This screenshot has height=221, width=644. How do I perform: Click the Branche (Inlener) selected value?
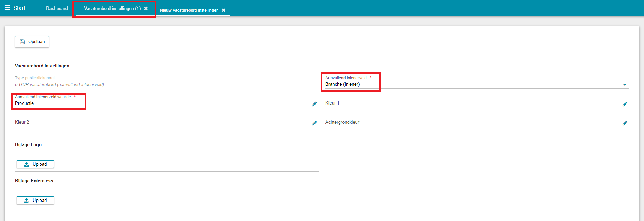[x=342, y=84]
